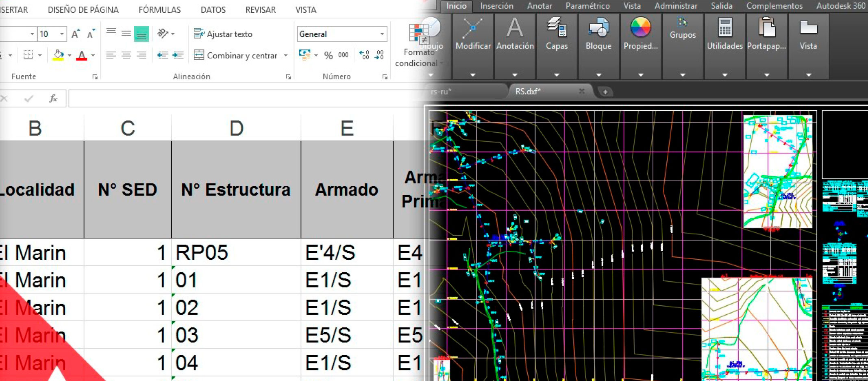This screenshot has height=381, width=868.
Task: Toggle Ajustar texto wrap option
Action: (x=223, y=34)
